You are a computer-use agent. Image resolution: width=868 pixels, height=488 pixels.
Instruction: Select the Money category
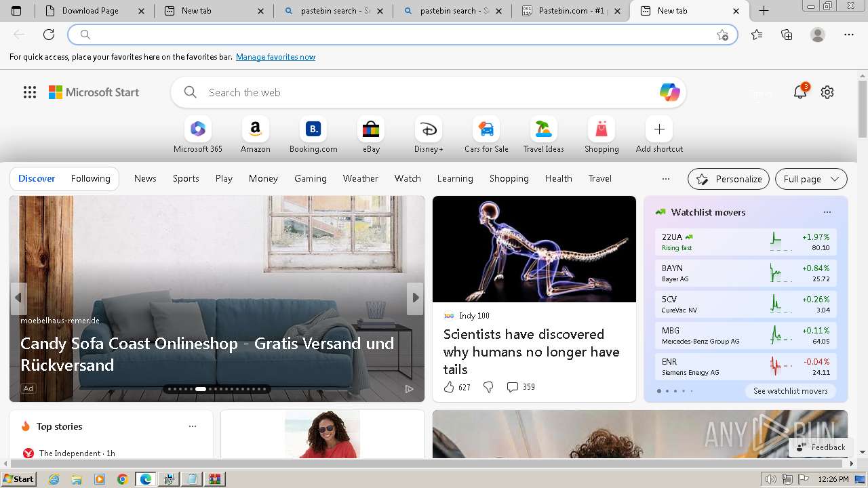[263, 178]
